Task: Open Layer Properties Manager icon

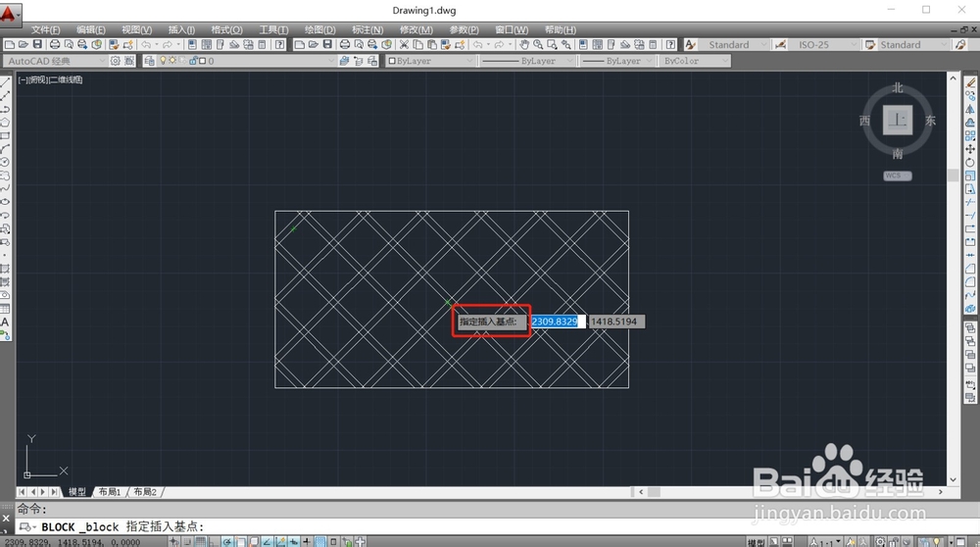Action: click(149, 61)
